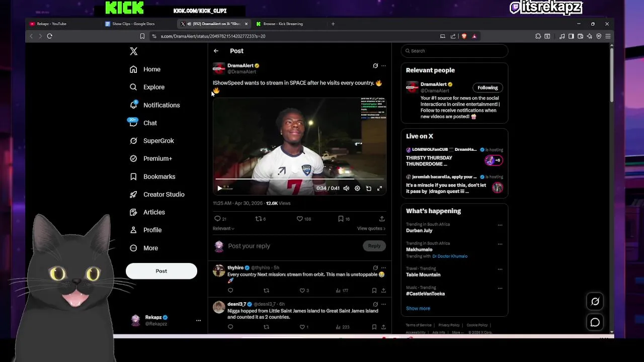Open the floating Grok button

pyautogui.click(x=595, y=302)
